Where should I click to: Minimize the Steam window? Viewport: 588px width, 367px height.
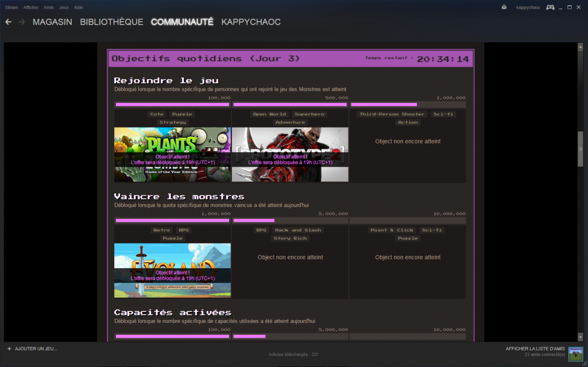pyautogui.click(x=560, y=7)
